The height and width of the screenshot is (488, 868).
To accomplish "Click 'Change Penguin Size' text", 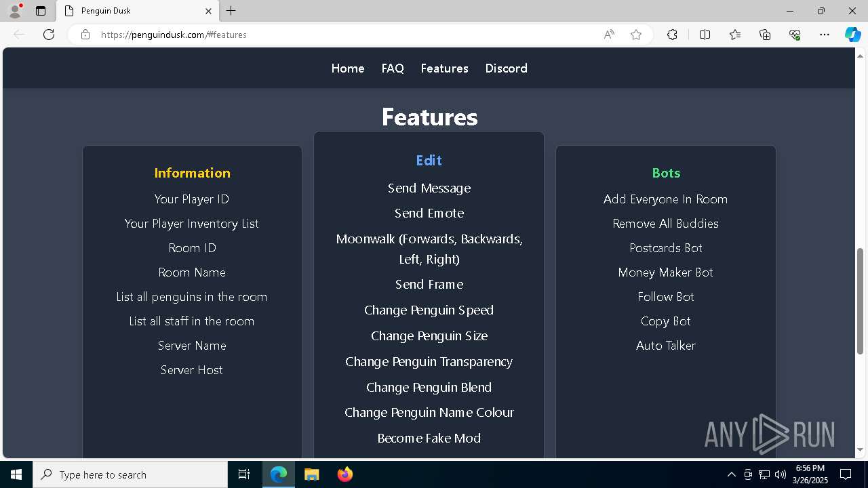I will click(429, 336).
